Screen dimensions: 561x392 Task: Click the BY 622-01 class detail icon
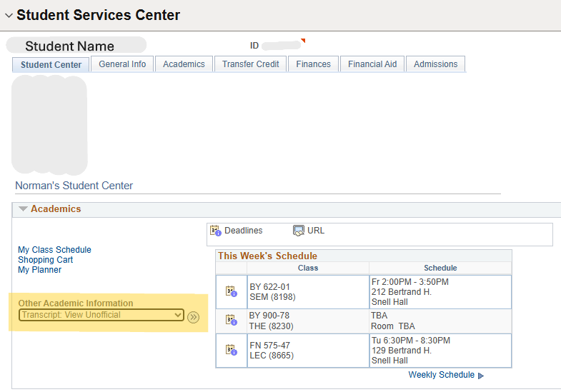[x=231, y=291]
